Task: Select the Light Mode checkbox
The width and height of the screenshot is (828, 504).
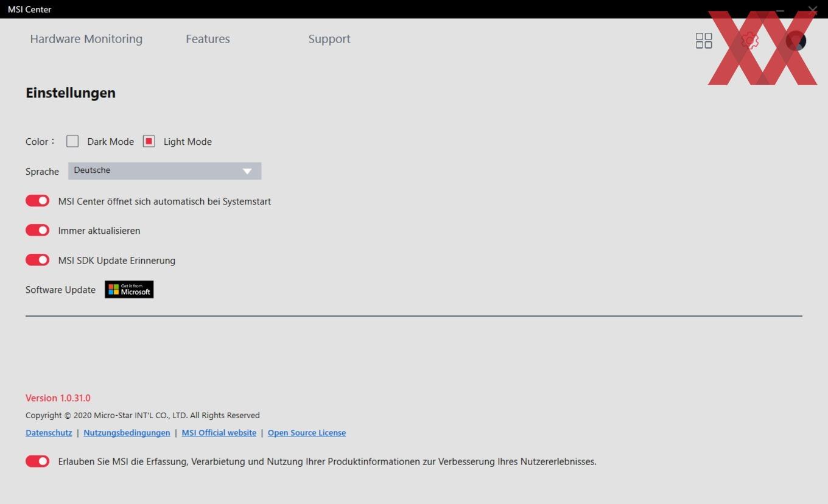Action: coord(149,141)
